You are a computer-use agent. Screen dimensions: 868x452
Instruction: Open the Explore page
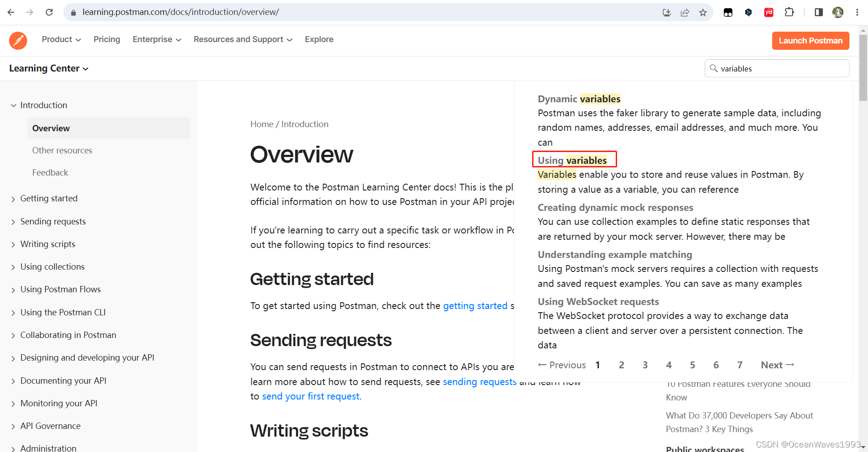(319, 39)
